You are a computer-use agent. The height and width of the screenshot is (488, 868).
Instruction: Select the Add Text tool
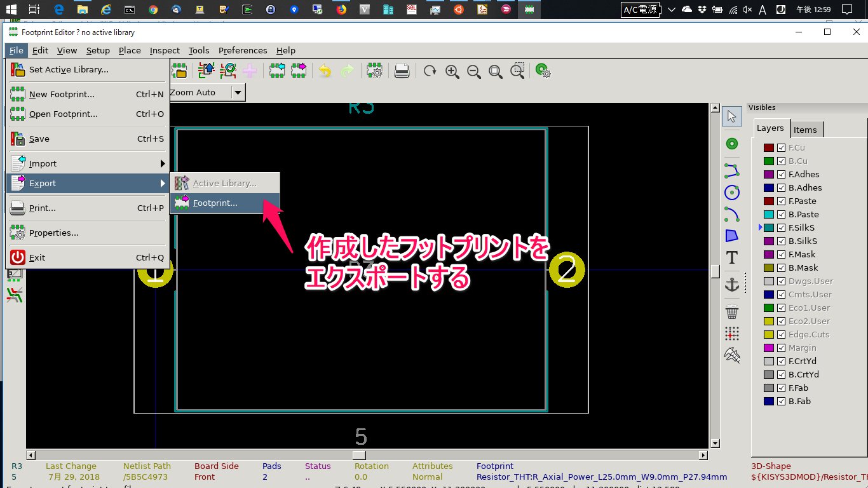(x=732, y=257)
